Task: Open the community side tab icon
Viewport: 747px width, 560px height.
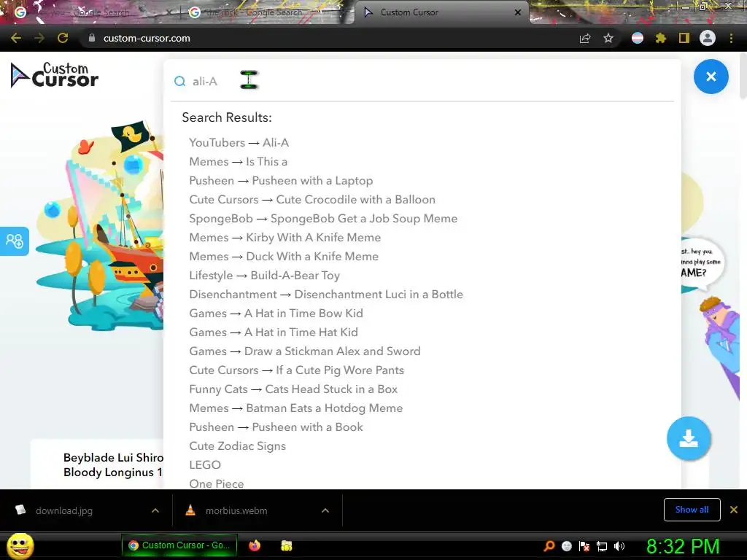Action: (15, 241)
